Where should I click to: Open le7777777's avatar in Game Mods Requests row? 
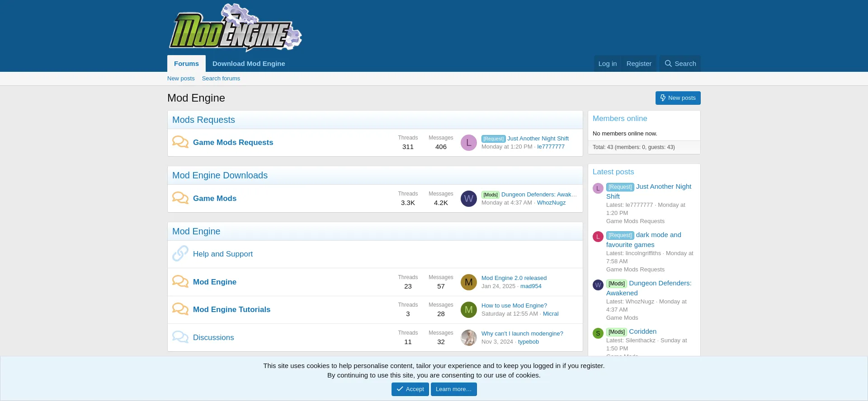(468, 143)
